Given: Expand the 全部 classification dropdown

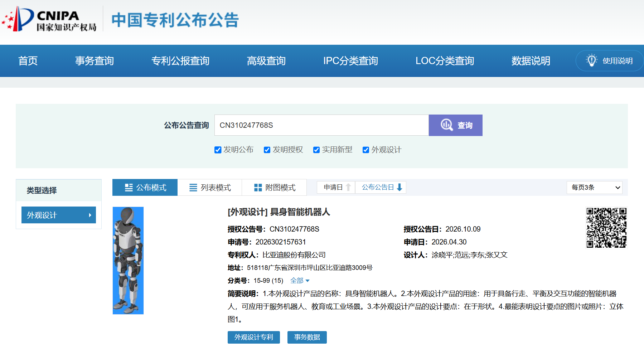Looking at the screenshot, I should 300,281.
